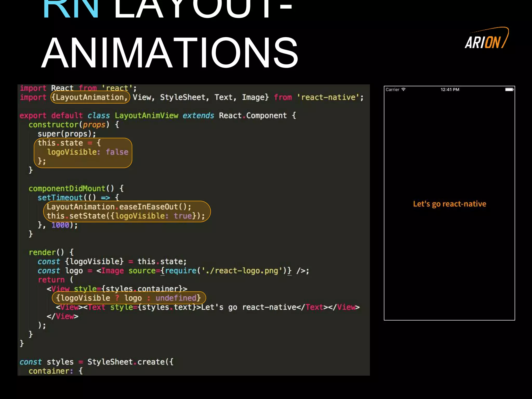Screen dimensions: 532x399
Task: Click the ANIMATIONS slide title
Action: click(170, 53)
